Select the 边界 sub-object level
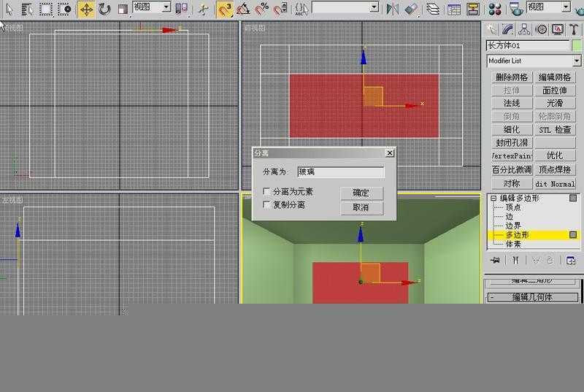Screen dimensions: 584x392 pos(513,226)
